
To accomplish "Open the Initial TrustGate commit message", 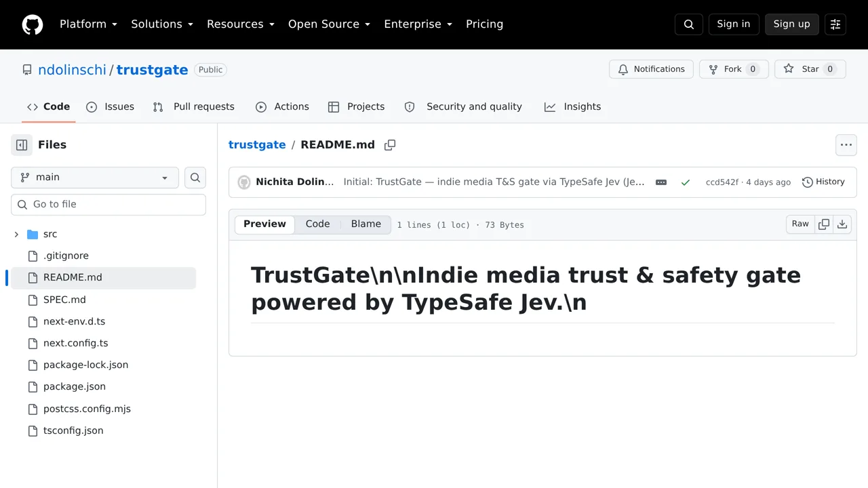I will pyautogui.click(x=494, y=182).
